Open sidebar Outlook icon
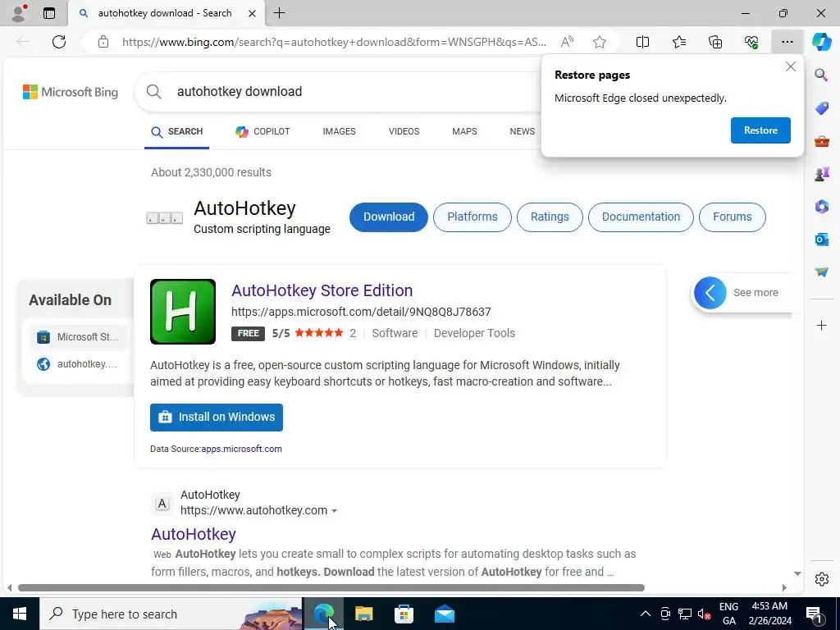 pos(821,239)
